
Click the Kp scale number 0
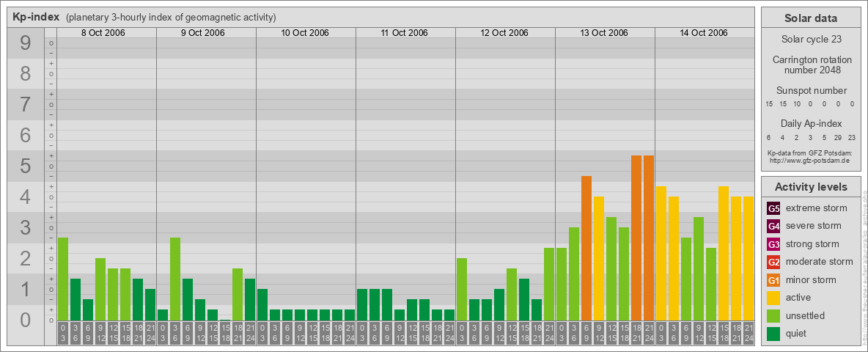pyautogui.click(x=25, y=320)
